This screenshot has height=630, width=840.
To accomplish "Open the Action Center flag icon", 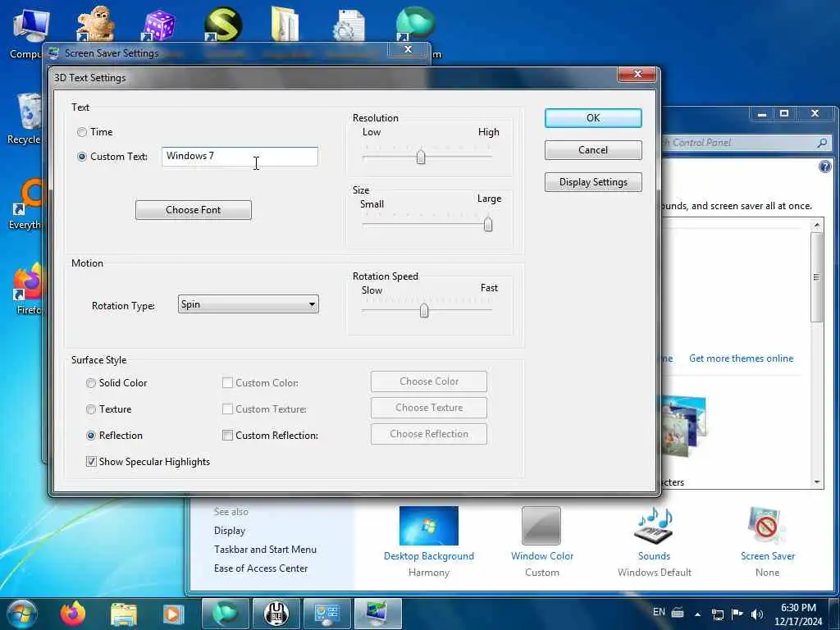I will click(x=737, y=614).
